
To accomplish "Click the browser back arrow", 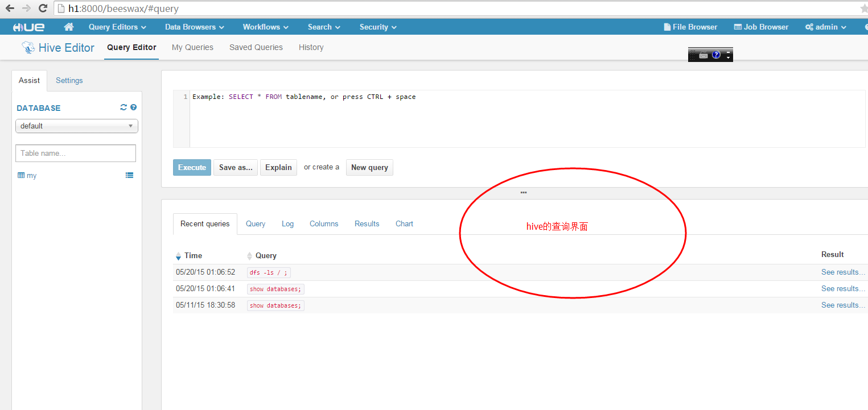I will point(10,9).
